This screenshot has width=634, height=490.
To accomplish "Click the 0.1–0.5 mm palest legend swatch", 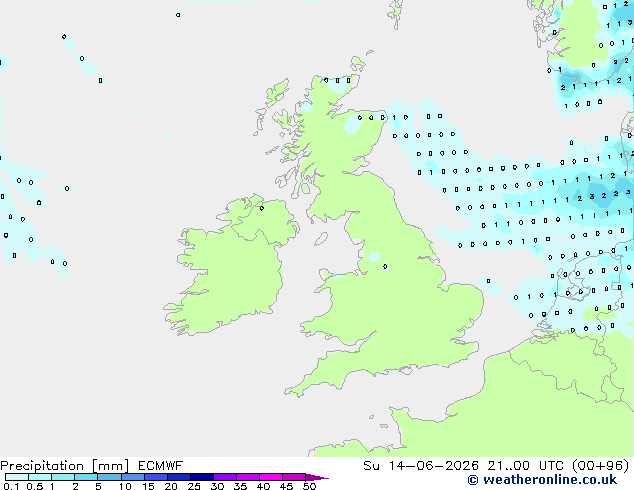I will click(x=17, y=477).
